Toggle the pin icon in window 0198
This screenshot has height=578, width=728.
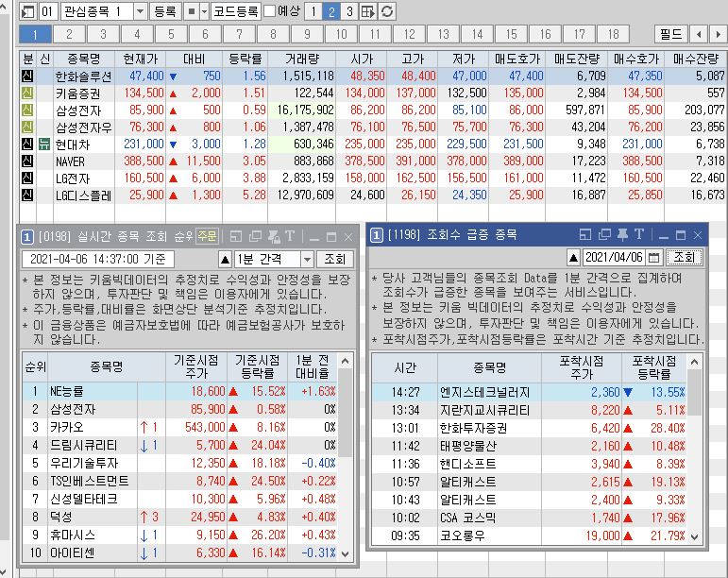tap(274, 237)
